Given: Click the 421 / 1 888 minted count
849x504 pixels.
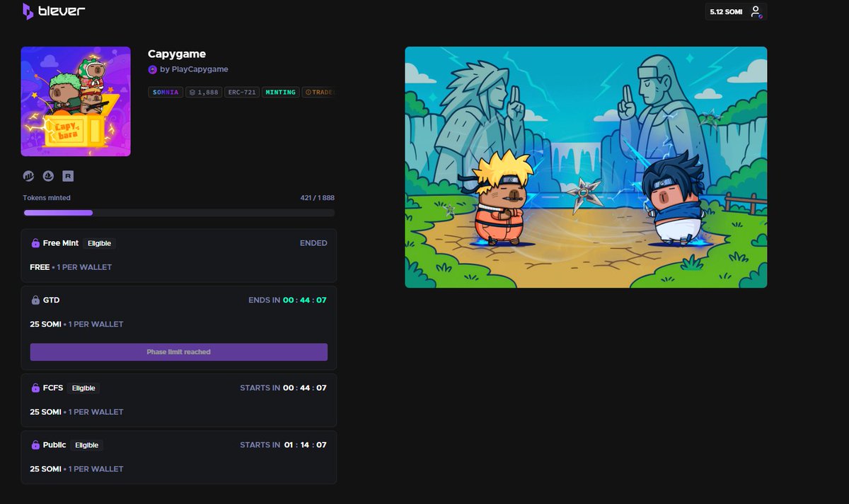Looking at the screenshot, I should click(x=318, y=198).
